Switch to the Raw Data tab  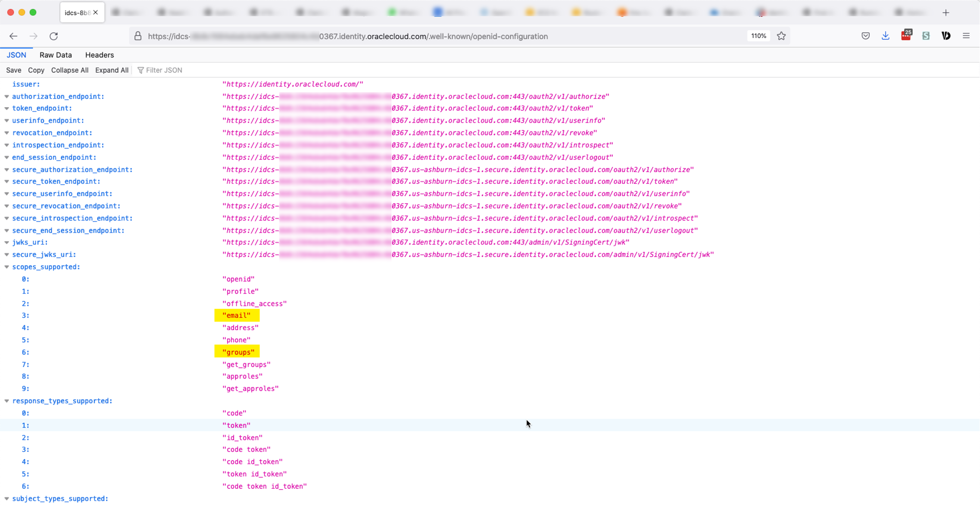[x=56, y=55]
